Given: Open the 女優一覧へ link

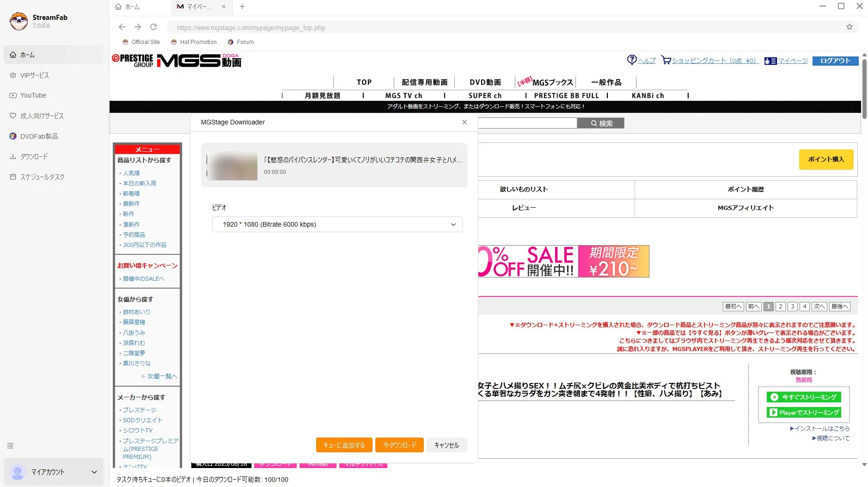Looking at the screenshot, I should point(162,376).
